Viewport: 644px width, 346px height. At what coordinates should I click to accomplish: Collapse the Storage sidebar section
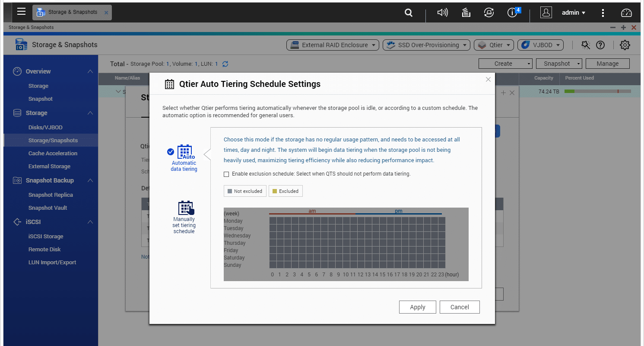coord(90,113)
